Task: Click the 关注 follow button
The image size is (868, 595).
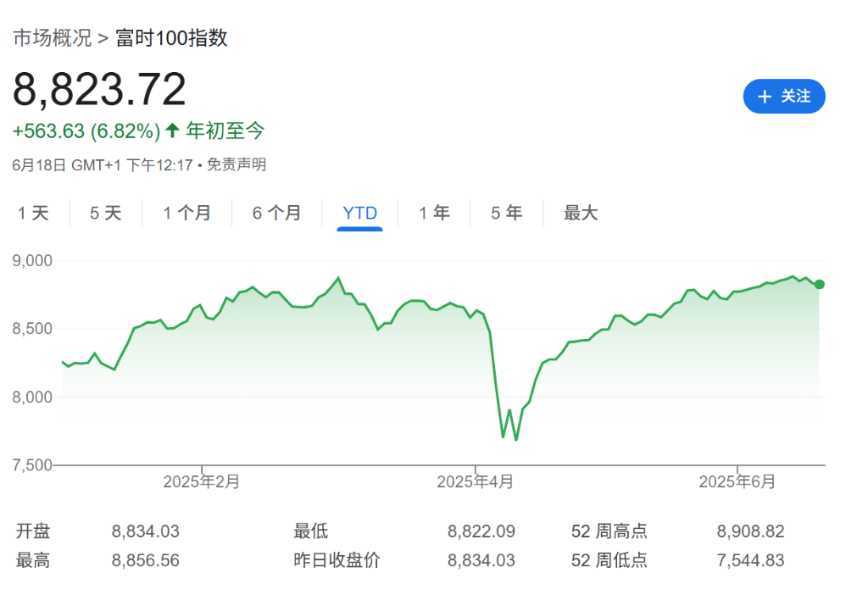Action: point(784,97)
